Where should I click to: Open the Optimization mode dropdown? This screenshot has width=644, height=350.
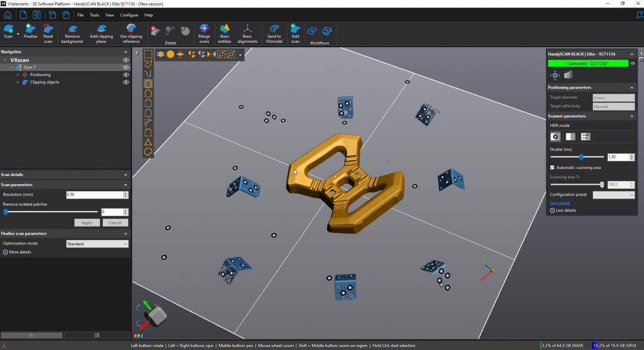(x=97, y=244)
